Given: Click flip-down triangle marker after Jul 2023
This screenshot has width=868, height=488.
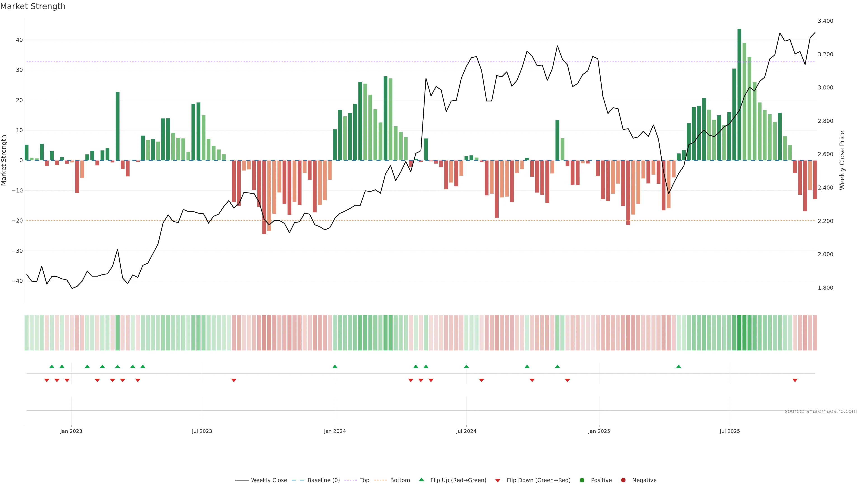Looking at the screenshot, I should tap(234, 380).
